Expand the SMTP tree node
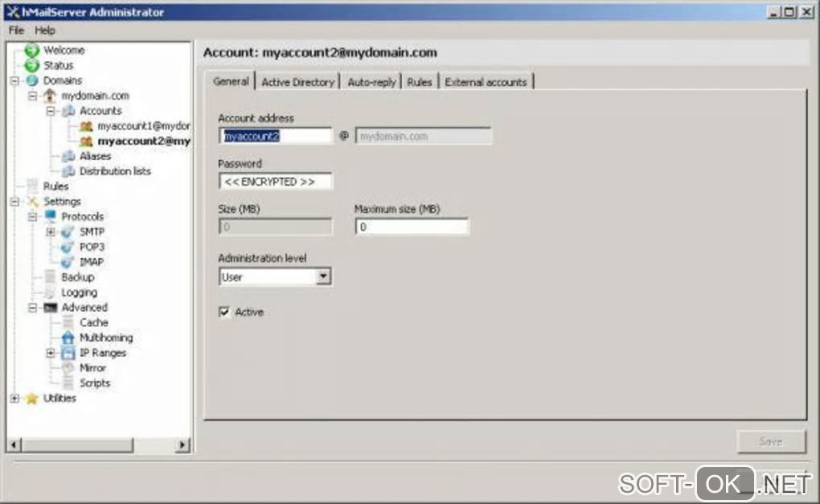820x504 pixels. (x=50, y=232)
